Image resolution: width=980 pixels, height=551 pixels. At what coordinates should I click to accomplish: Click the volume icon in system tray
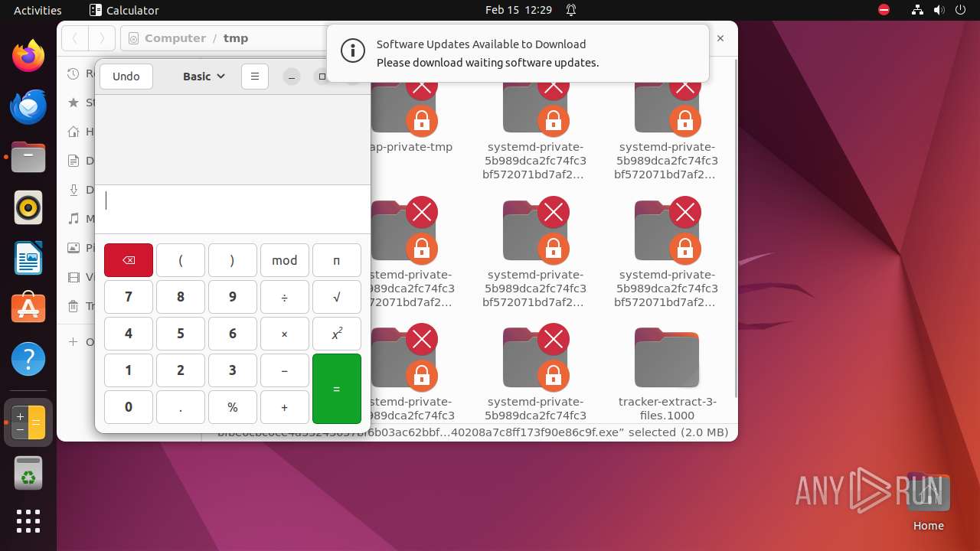[x=940, y=10]
